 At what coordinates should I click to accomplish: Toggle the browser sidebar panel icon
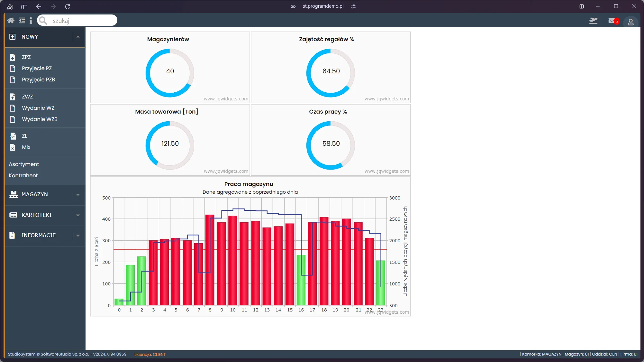(24, 6)
